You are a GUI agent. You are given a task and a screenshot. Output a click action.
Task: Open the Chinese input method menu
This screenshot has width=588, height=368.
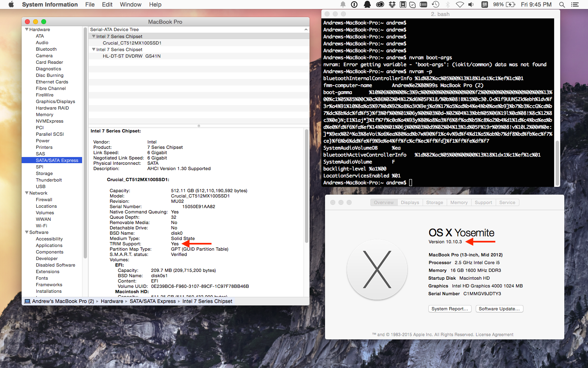[x=485, y=4]
